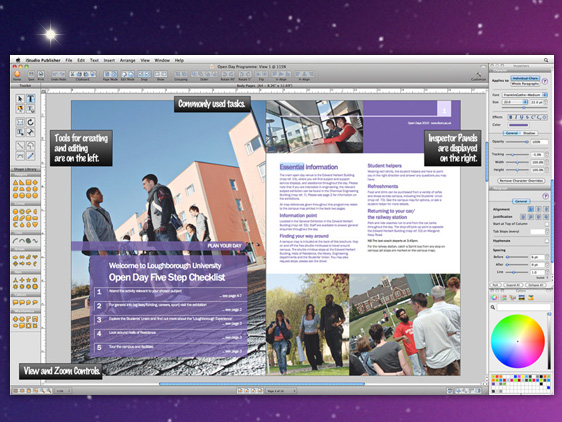Click the Print toolbar icon
562x422 pixels.
41,75
